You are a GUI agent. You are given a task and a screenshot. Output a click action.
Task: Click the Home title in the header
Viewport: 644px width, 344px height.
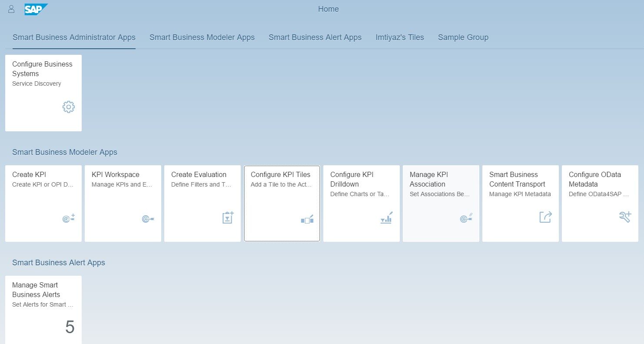click(328, 9)
